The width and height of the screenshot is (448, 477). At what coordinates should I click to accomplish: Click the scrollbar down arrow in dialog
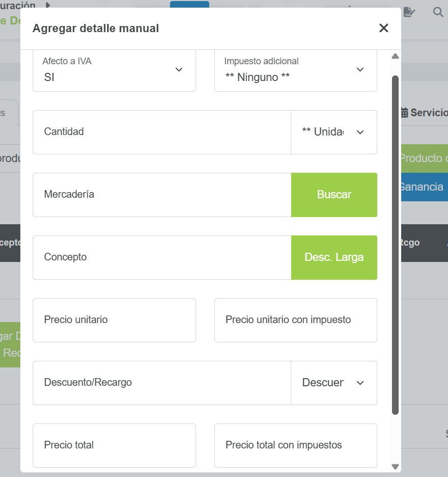point(395,466)
